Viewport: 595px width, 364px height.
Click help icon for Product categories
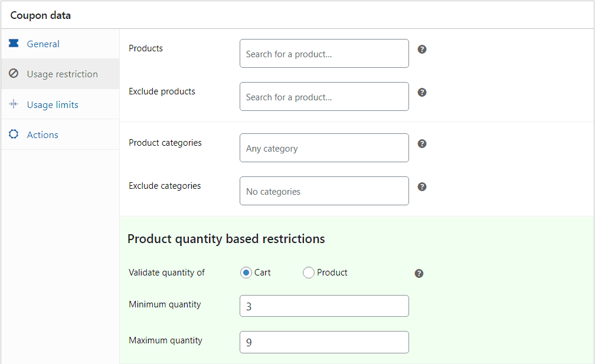click(422, 144)
